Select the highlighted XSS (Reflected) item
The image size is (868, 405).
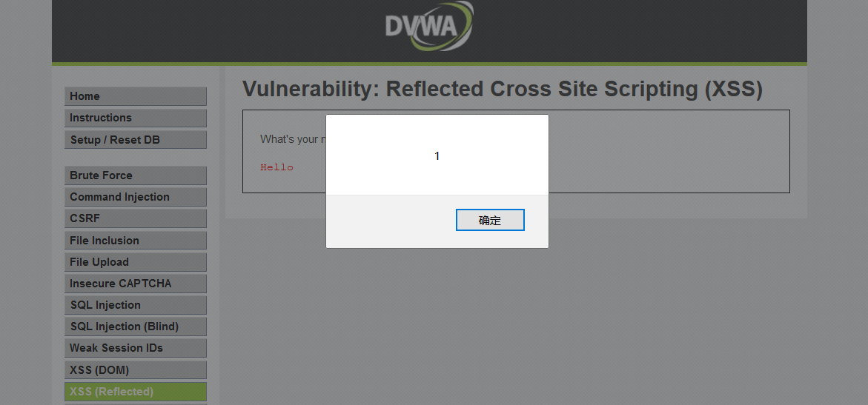coord(136,392)
